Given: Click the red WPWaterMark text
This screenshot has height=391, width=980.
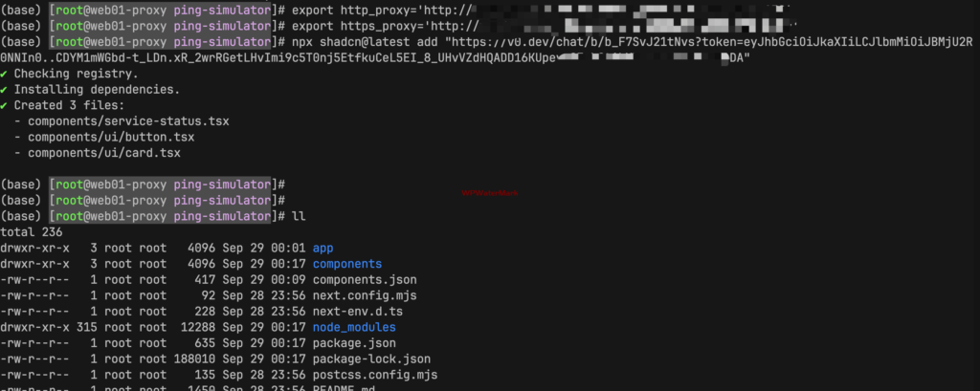Looking at the screenshot, I should point(490,193).
